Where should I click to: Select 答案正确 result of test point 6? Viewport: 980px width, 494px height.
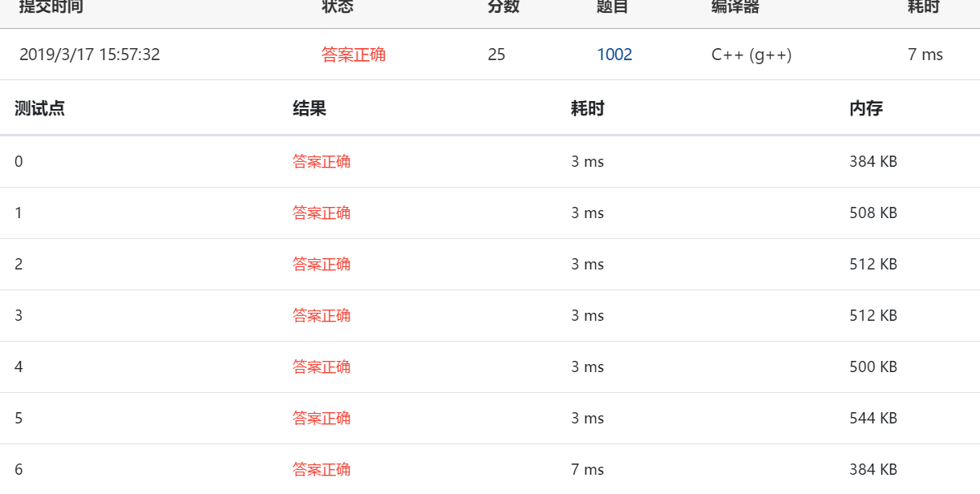point(322,469)
